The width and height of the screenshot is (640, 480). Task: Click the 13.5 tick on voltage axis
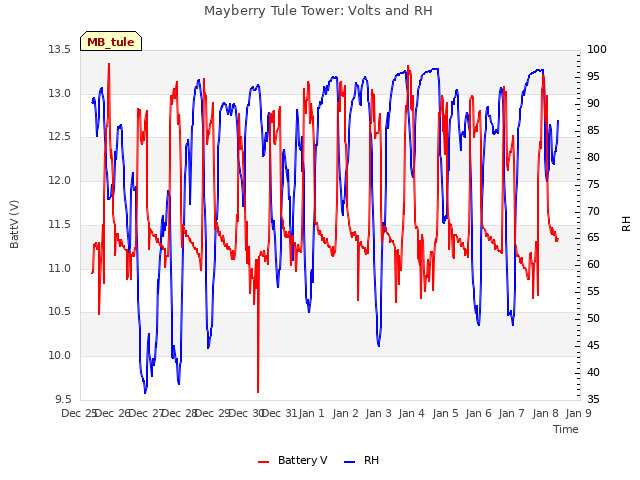click(60, 49)
